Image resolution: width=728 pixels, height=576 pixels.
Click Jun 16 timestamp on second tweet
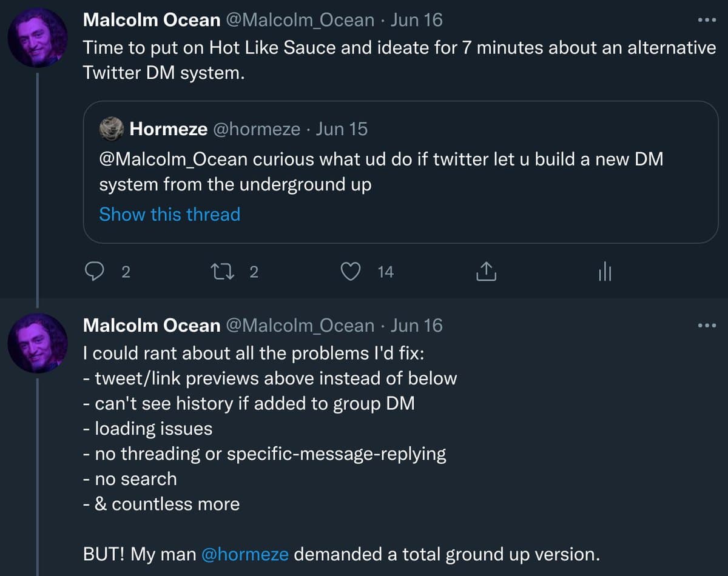point(417,326)
